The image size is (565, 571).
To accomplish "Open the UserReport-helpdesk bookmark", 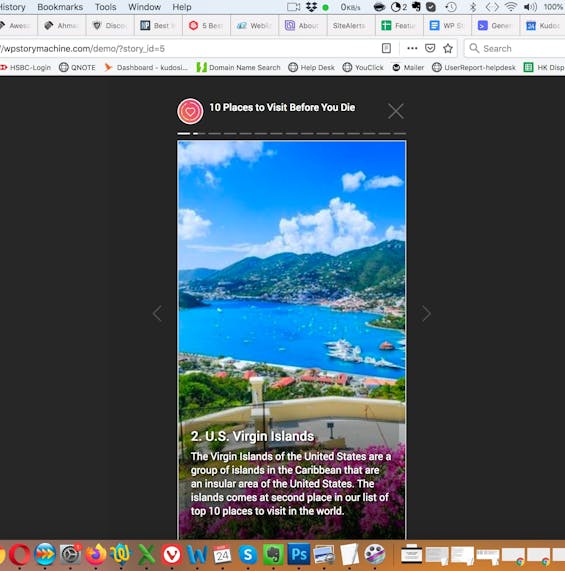I will [474, 67].
